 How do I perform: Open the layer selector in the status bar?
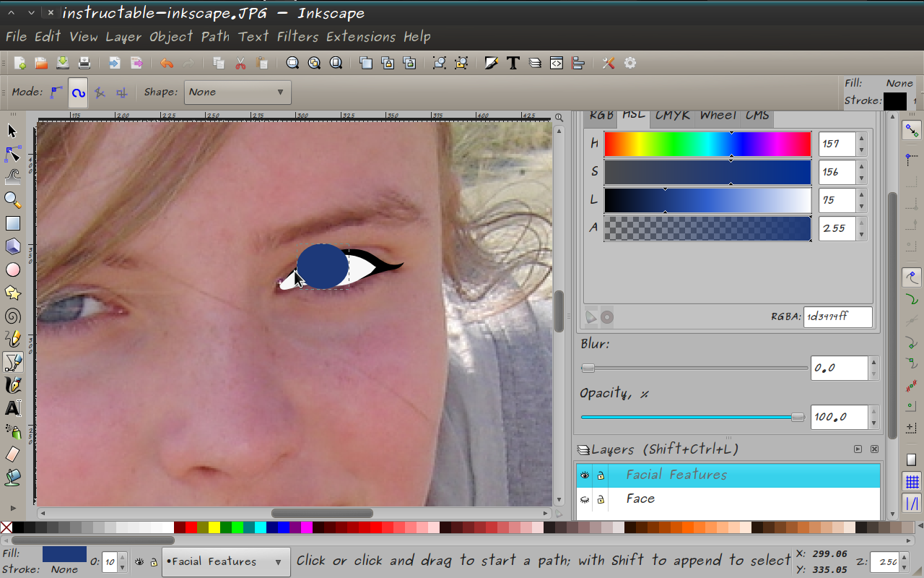[225, 561]
